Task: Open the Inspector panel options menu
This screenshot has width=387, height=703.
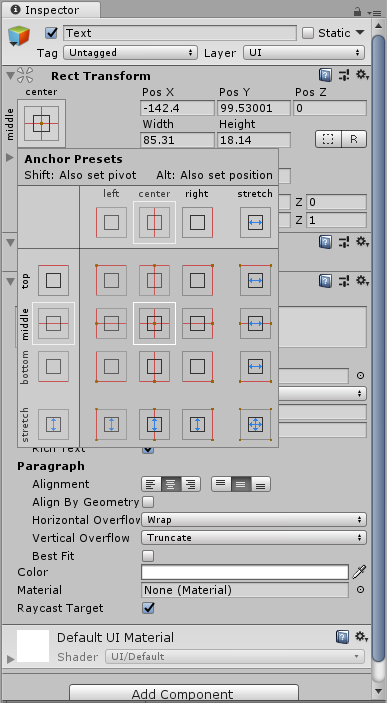Action: (x=373, y=13)
